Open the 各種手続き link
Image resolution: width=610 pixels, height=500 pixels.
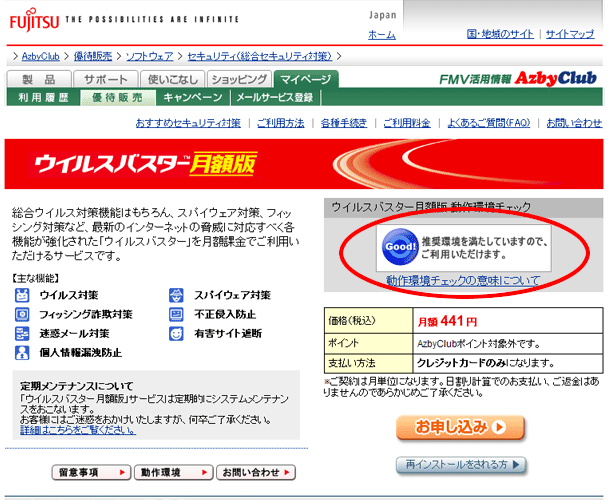344,123
